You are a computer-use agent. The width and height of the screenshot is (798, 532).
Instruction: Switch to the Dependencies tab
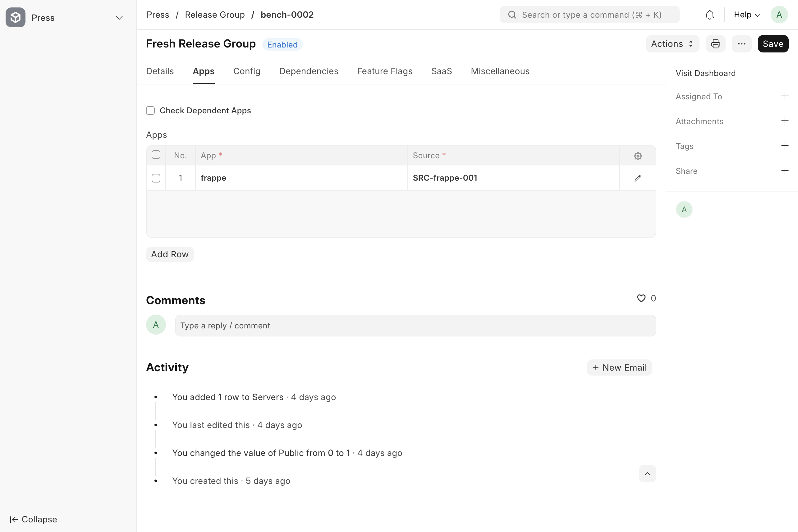pyautogui.click(x=308, y=71)
